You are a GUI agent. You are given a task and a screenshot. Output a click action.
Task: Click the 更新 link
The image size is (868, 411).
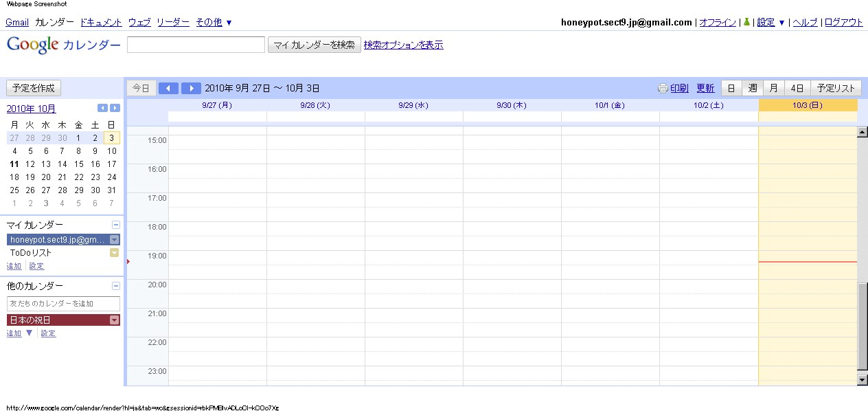705,88
